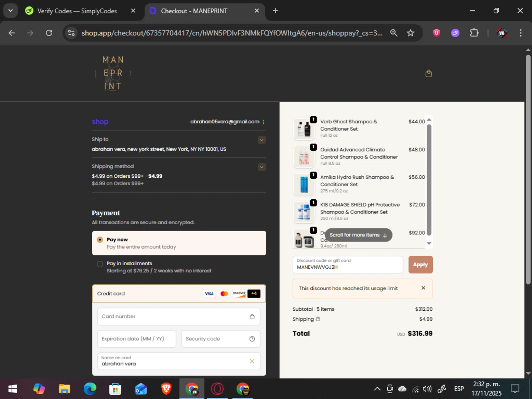Open File Explorer from the taskbar

tap(64, 389)
